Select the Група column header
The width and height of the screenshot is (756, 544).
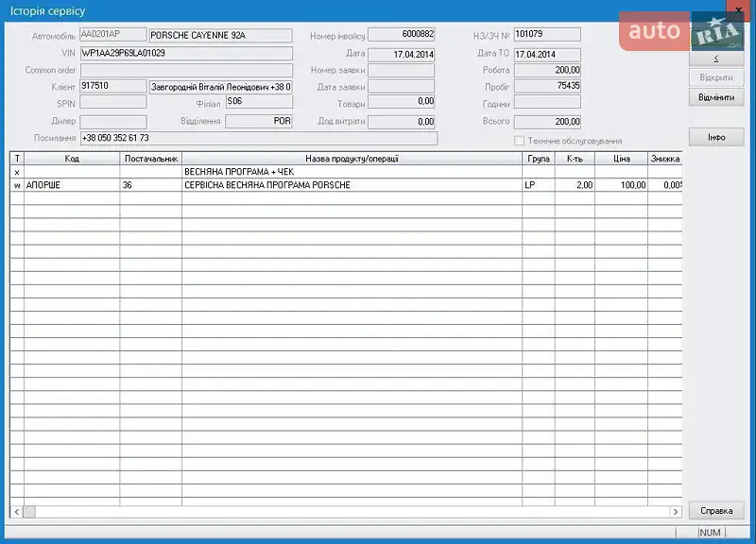(x=538, y=159)
